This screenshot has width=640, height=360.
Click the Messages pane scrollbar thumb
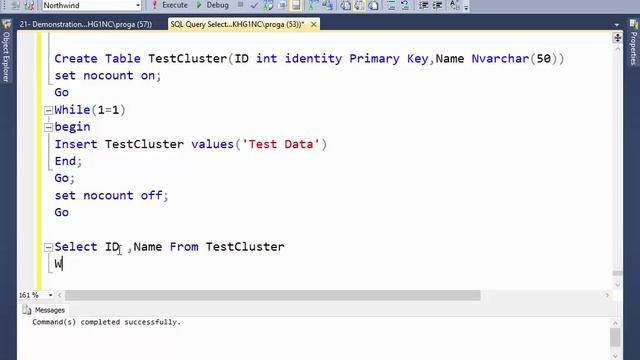616,337
